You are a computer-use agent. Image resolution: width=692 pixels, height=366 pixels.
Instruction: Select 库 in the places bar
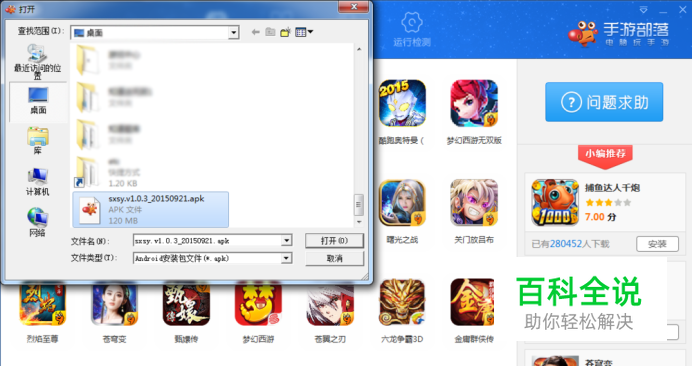click(38, 141)
